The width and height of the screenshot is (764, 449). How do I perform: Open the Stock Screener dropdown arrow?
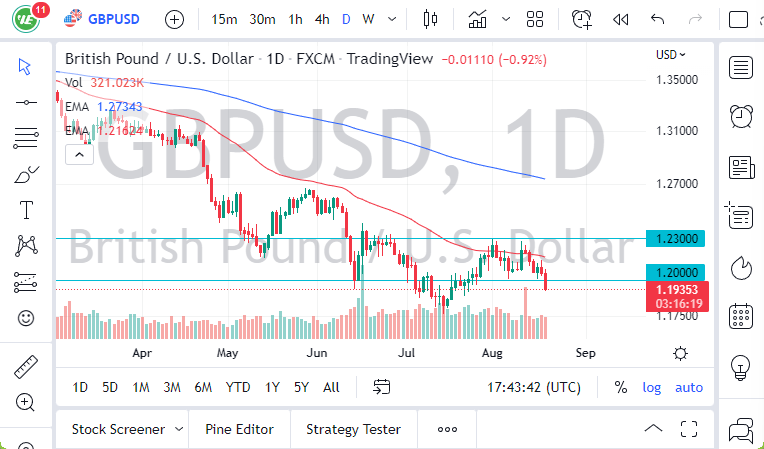[179, 429]
